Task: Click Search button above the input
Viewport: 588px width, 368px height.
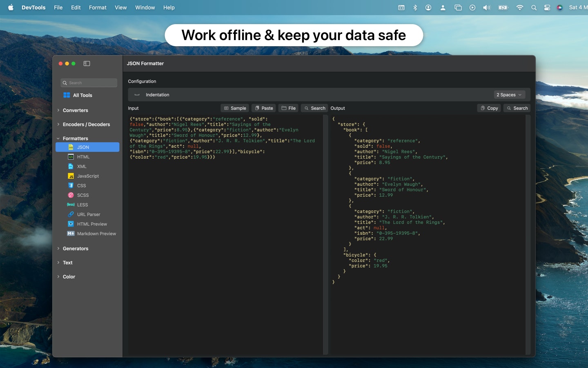Action: coord(314,108)
